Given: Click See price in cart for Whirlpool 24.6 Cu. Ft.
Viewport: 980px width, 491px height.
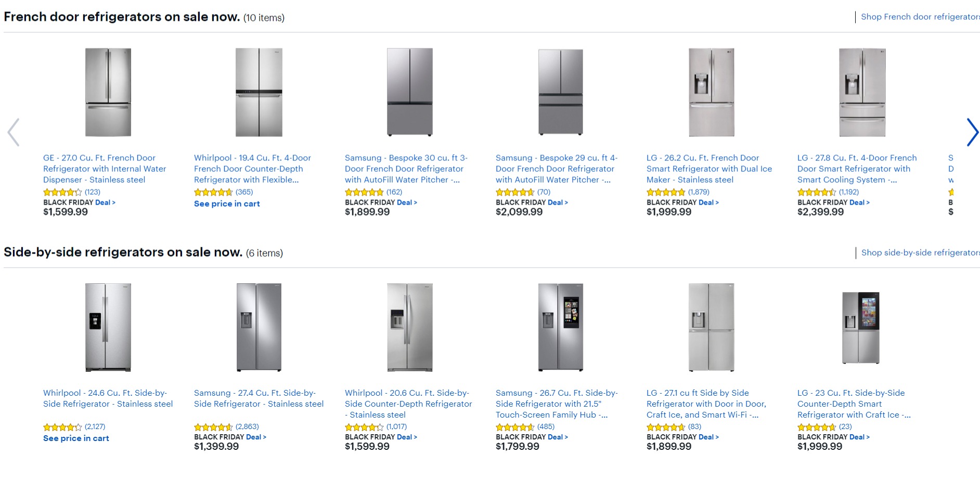Looking at the screenshot, I should pos(76,438).
